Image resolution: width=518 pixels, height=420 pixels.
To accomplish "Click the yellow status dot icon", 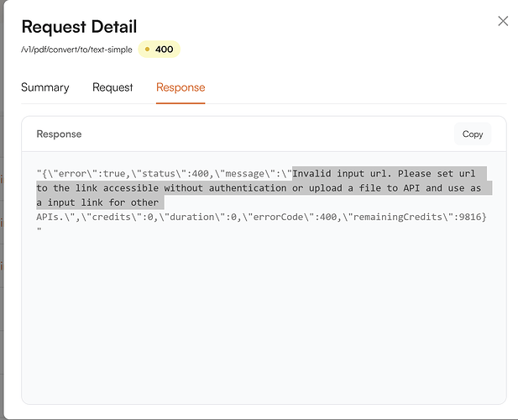I will pyautogui.click(x=148, y=50).
